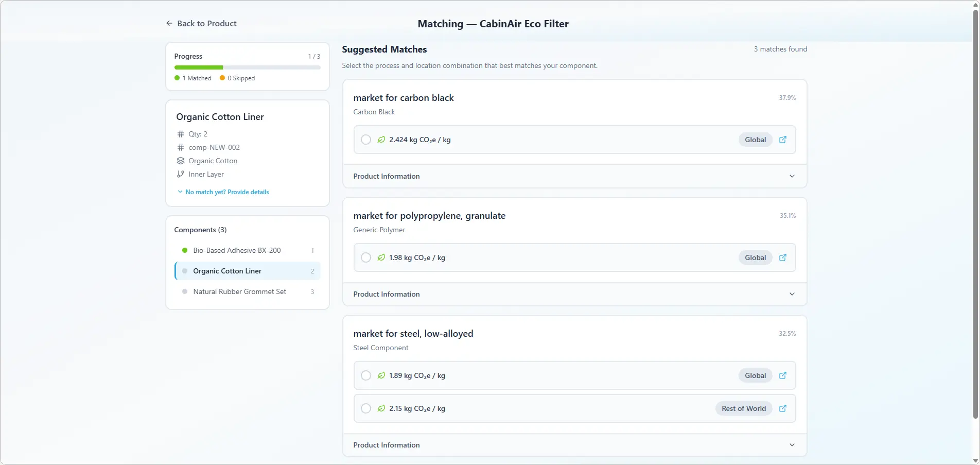Open external link for Rest of World entry

[x=782, y=408]
